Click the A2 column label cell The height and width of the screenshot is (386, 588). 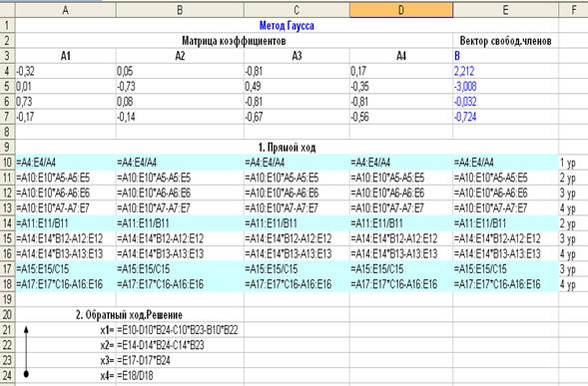coord(180,56)
